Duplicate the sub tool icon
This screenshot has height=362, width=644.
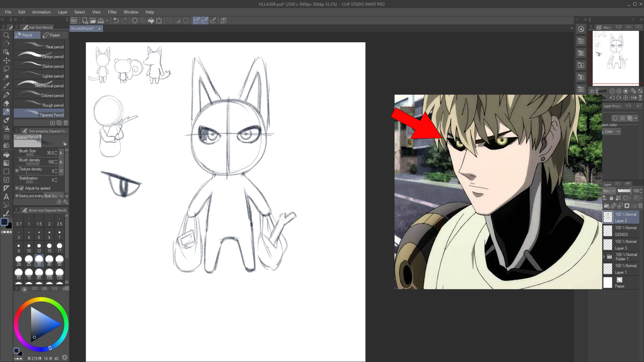coord(59,123)
